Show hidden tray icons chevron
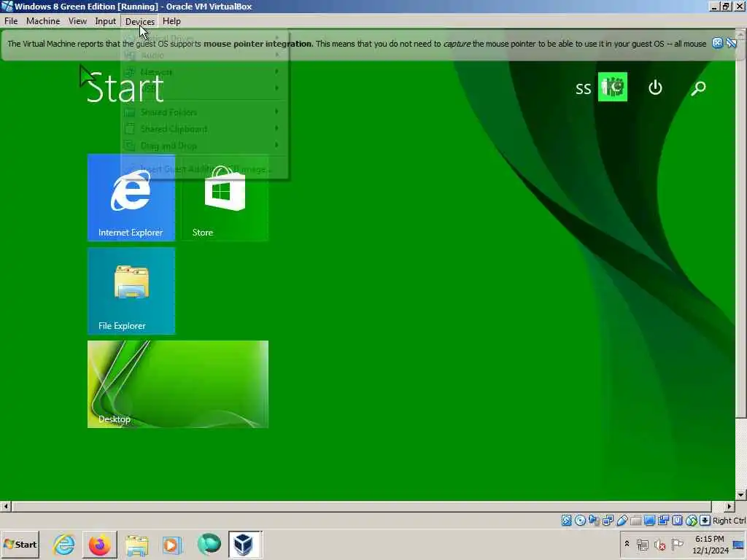 point(627,543)
